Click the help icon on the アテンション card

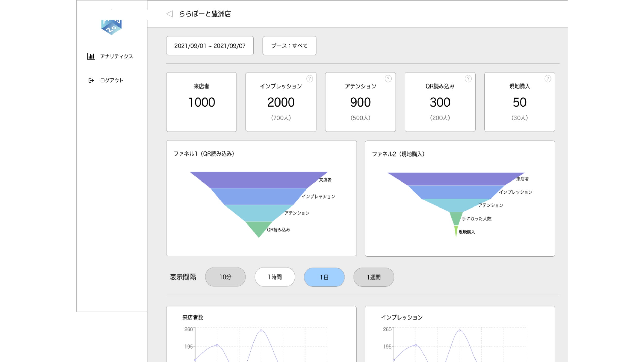point(388,79)
